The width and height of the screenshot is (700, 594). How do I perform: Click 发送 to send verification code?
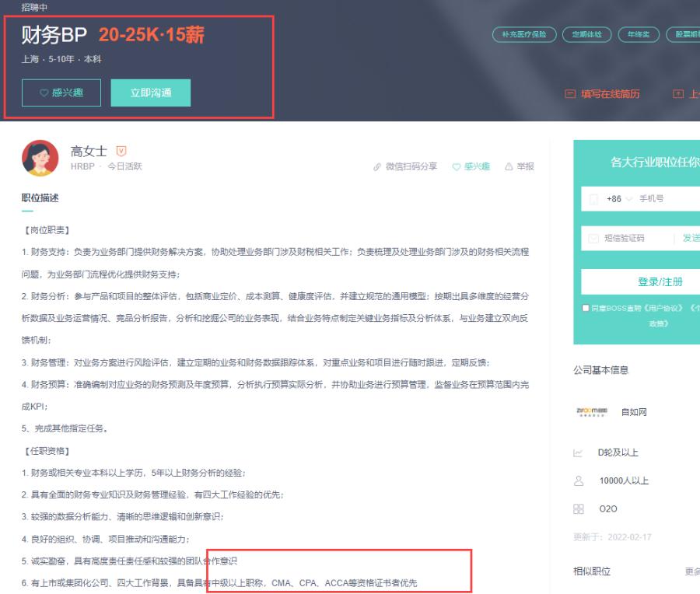(x=691, y=238)
